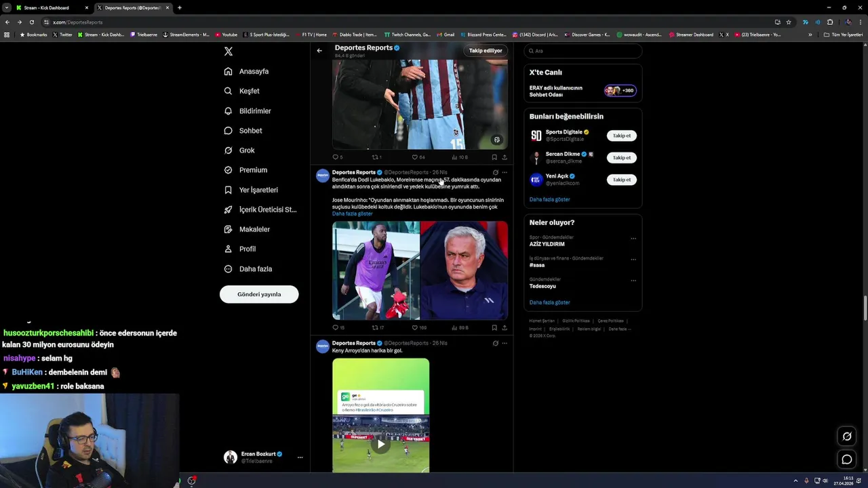
Task: Open the X logo home icon
Action: click(x=229, y=52)
